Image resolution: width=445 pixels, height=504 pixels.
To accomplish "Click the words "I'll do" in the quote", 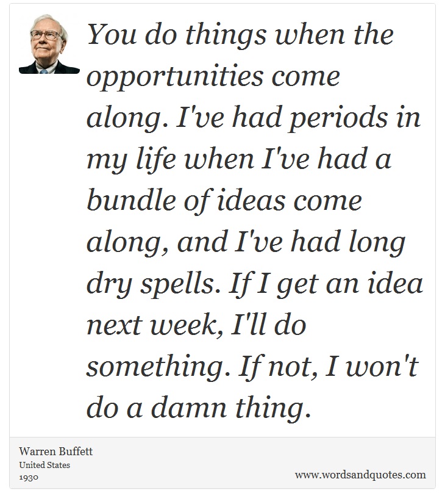I will point(268,324).
